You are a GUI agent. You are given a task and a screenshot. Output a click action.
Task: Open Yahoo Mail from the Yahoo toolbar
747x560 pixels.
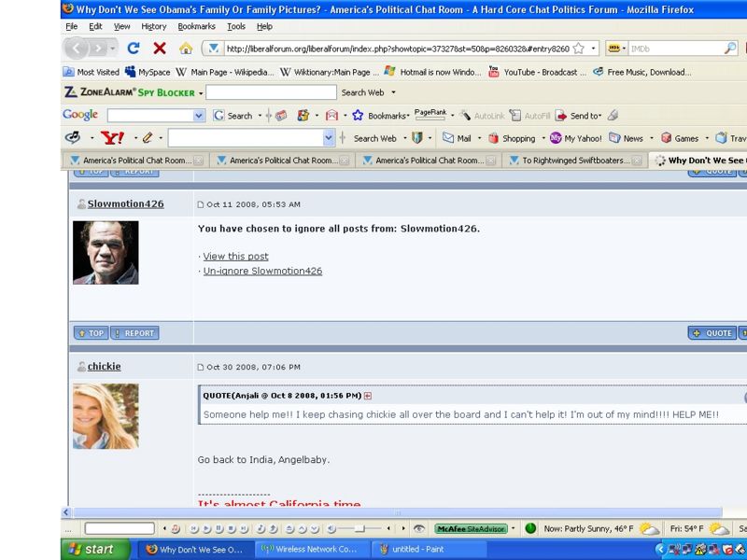pyautogui.click(x=456, y=138)
